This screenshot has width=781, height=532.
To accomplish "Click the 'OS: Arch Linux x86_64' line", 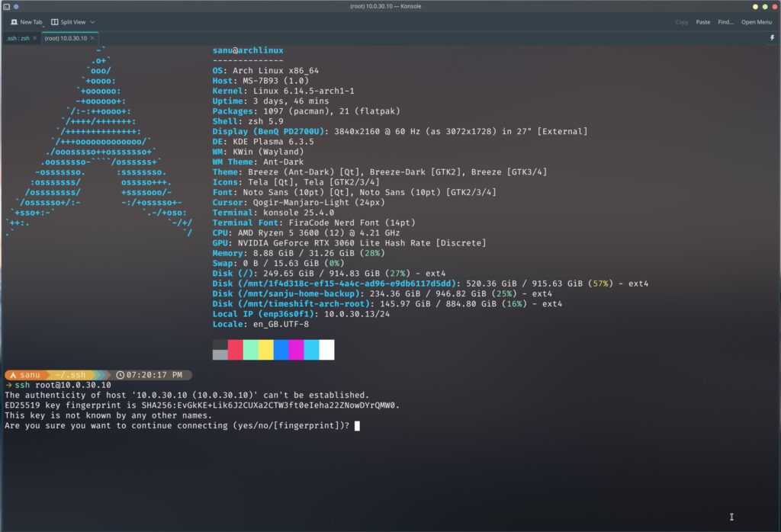I will coord(265,71).
